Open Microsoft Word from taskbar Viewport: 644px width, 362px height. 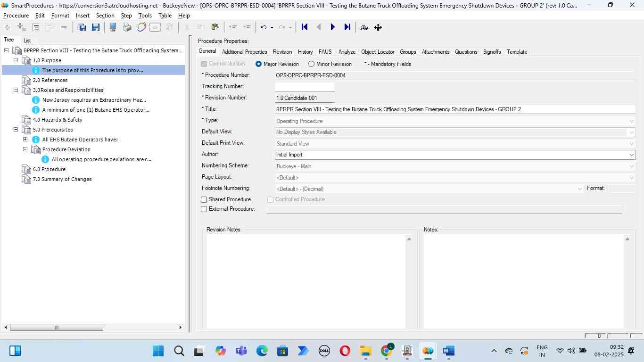coord(448,351)
